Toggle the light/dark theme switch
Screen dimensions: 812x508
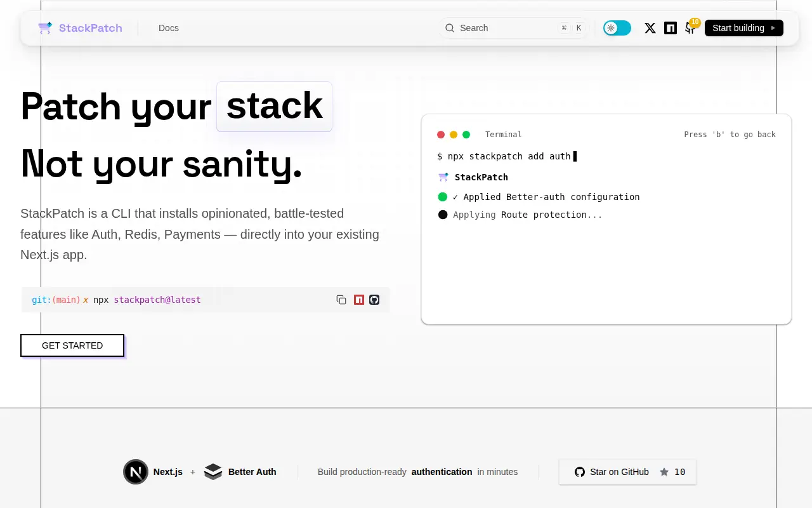click(617, 28)
